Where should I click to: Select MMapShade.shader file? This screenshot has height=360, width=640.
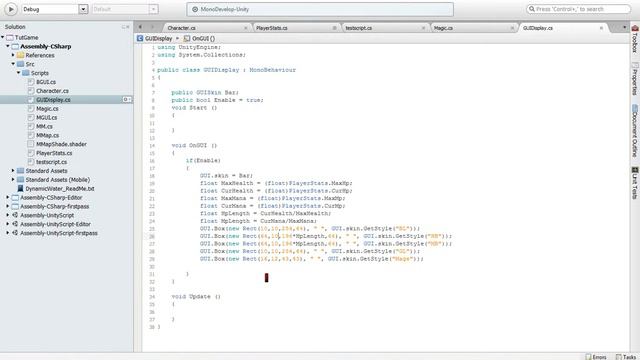[x=61, y=144]
